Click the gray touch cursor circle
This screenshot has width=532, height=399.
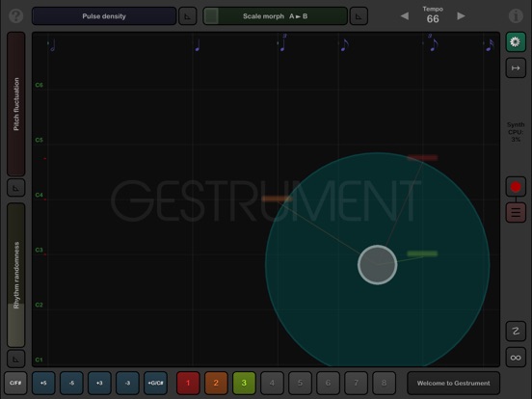point(377,265)
